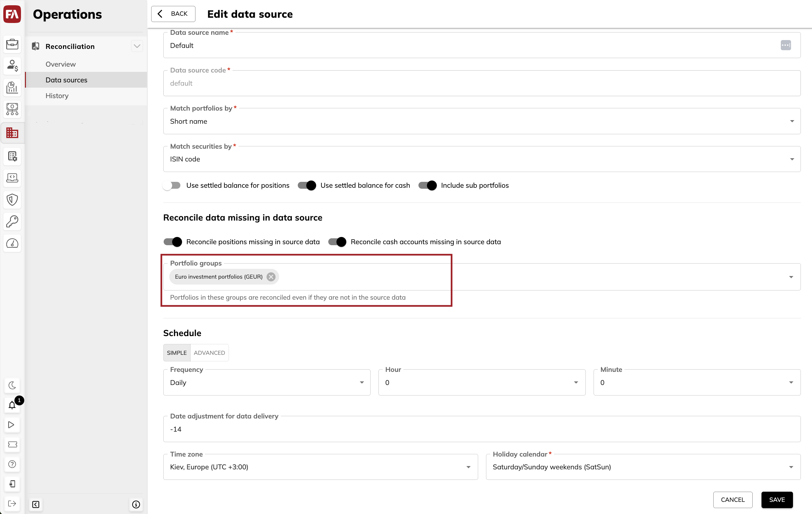Select Data sources menu item

[x=86, y=80]
